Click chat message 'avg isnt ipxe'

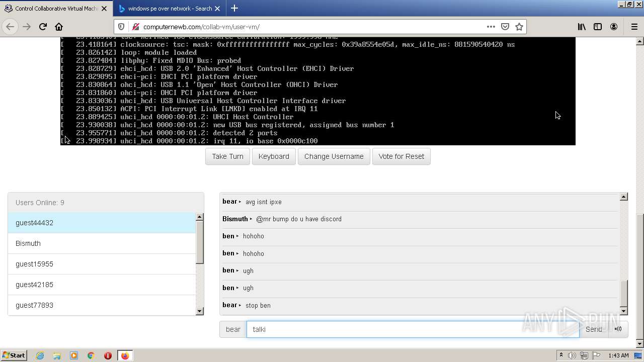[263, 202]
